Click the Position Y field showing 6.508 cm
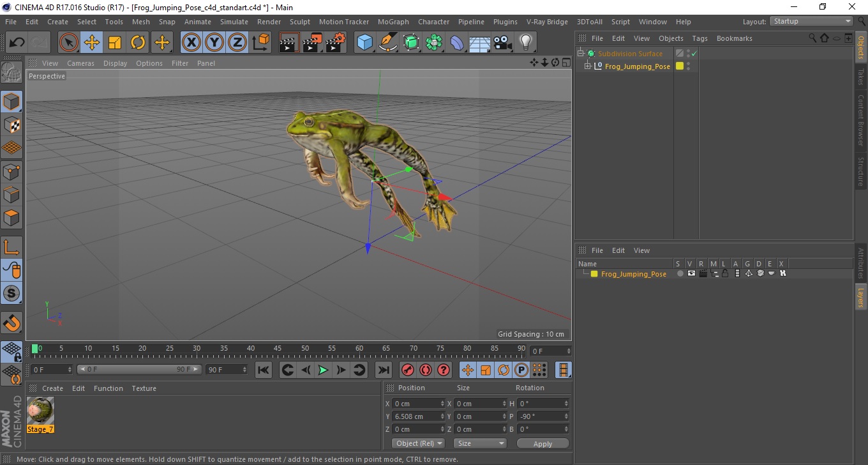The image size is (868, 465). (419, 416)
